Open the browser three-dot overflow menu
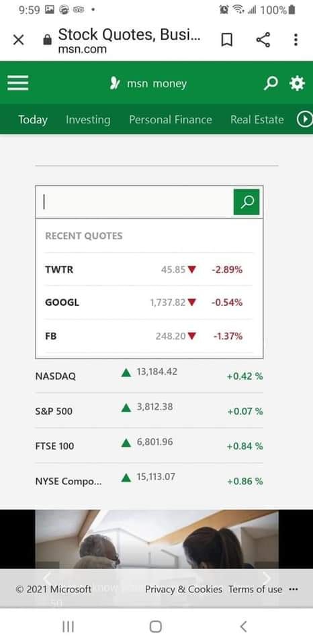This screenshot has height=644, width=313. [x=296, y=40]
